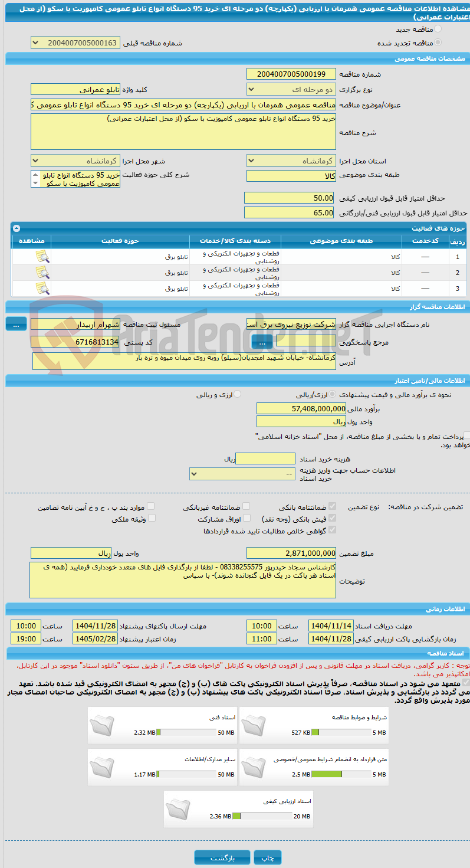Image resolution: width=470 pixels, height=868 pixels.
Task: Open استان محل اجرا dropdown
Action: (291, 161)
